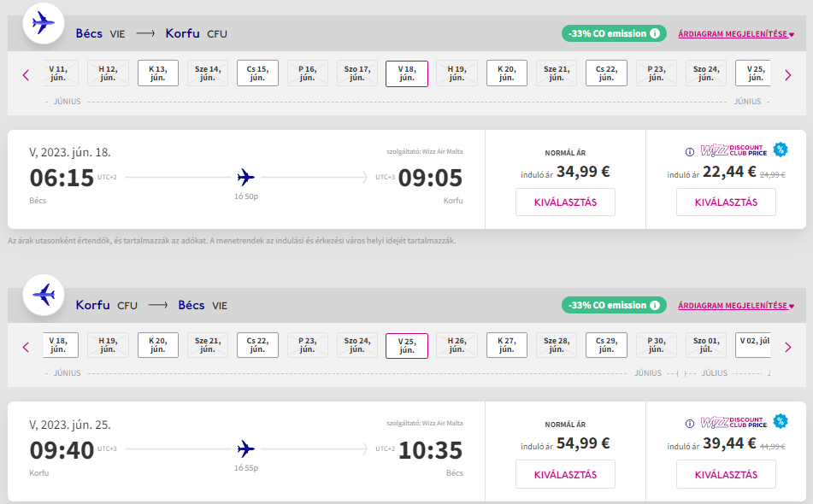Viewport: 813px width, 504px height.
Task: Click CO emission info icon for Bécs–Korfu
Action: click(655, 34)
